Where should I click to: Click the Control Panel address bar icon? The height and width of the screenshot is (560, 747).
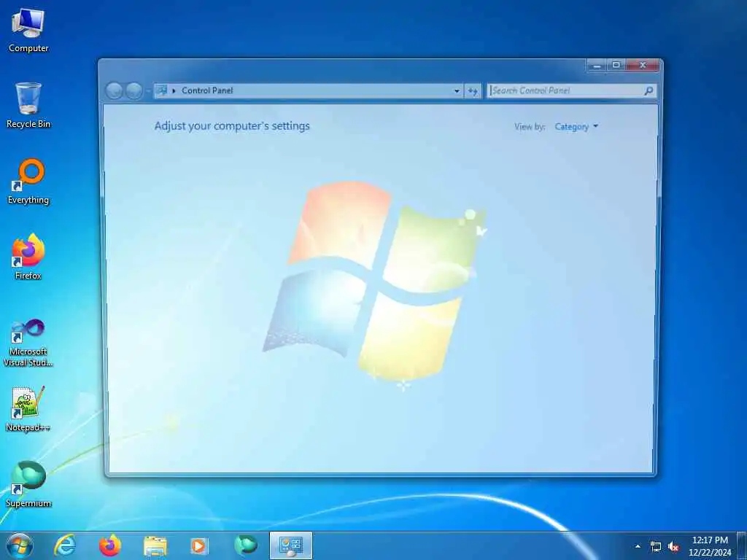click(x=161, y=90)
